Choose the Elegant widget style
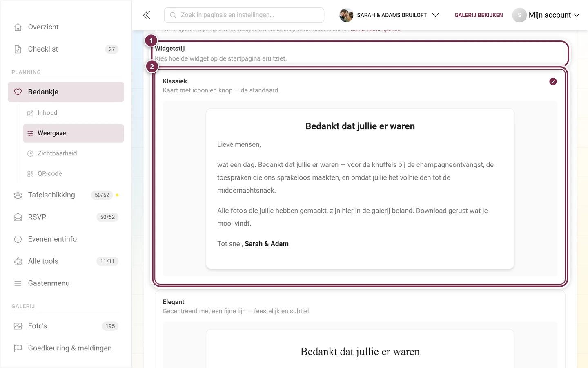This screenshot has height=368, width=588. click(x=360, y=329)
